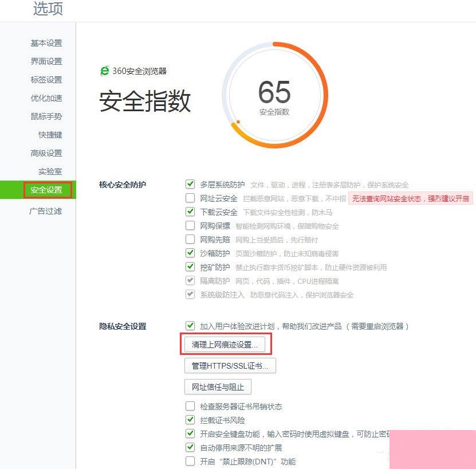This screenshot has width=476, height=469.
Task: Click description 页面沙箱防护，防止未知病毒侵害
Action: pos(287,253)
